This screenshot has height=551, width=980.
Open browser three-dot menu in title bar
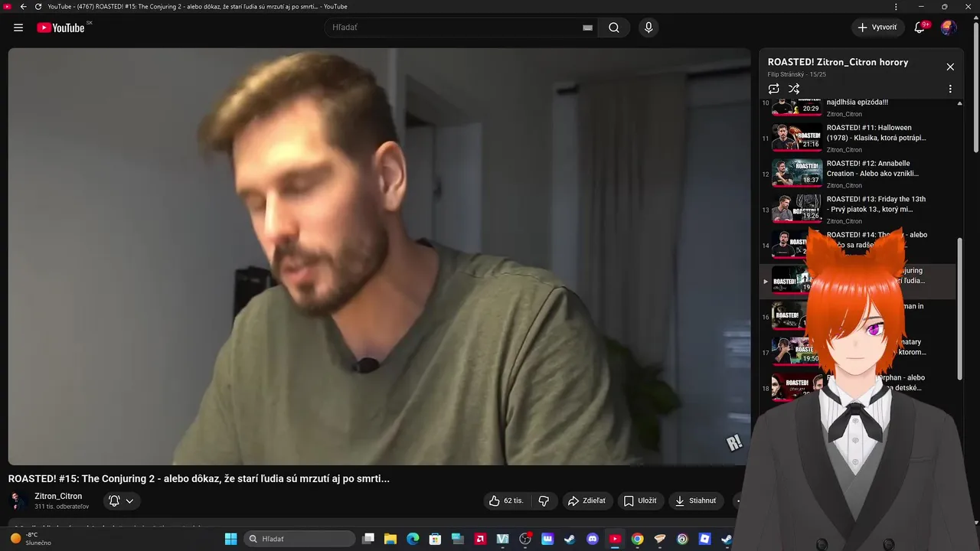(896, 6)
